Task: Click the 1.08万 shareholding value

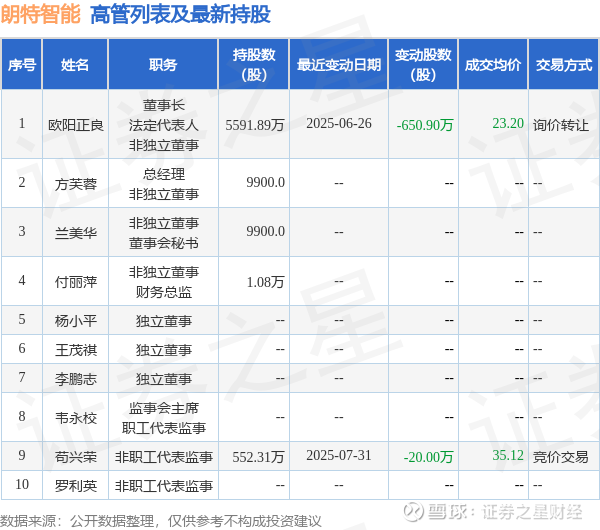Action: tap(266, 282)
